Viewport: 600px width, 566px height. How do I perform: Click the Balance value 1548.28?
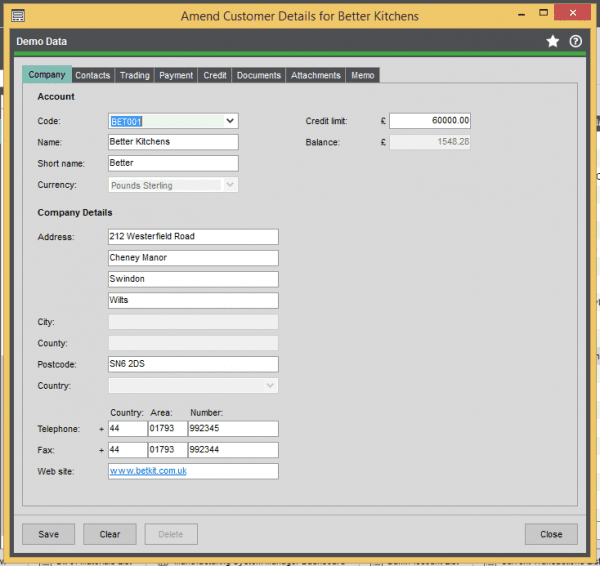coord(430,142)
